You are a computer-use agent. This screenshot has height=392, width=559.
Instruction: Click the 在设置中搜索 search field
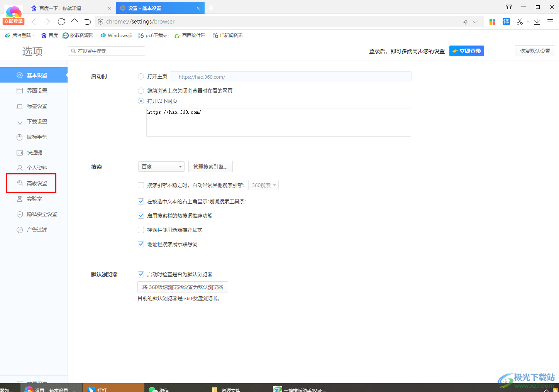click(x=107, y=51)
